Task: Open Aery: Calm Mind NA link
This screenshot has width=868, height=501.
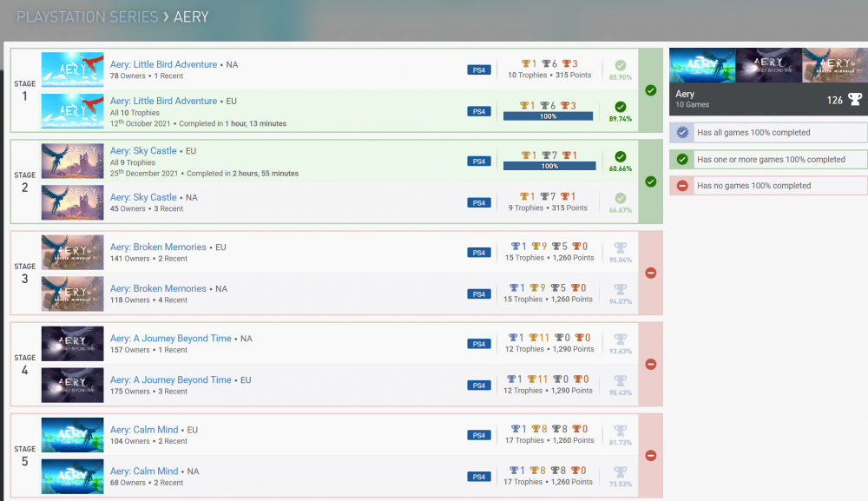Action: point(144,471)
